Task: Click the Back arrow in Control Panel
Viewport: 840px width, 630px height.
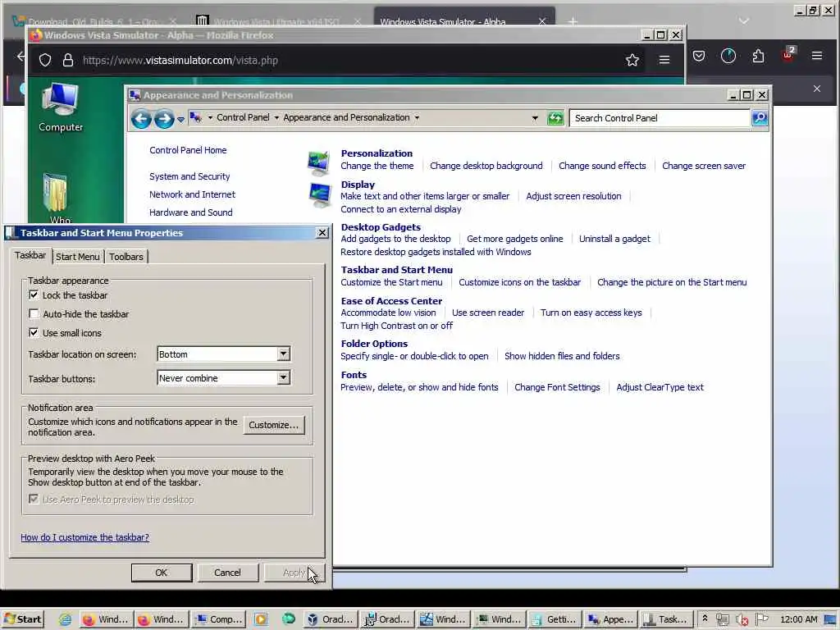Action: (x=141, y=118)
